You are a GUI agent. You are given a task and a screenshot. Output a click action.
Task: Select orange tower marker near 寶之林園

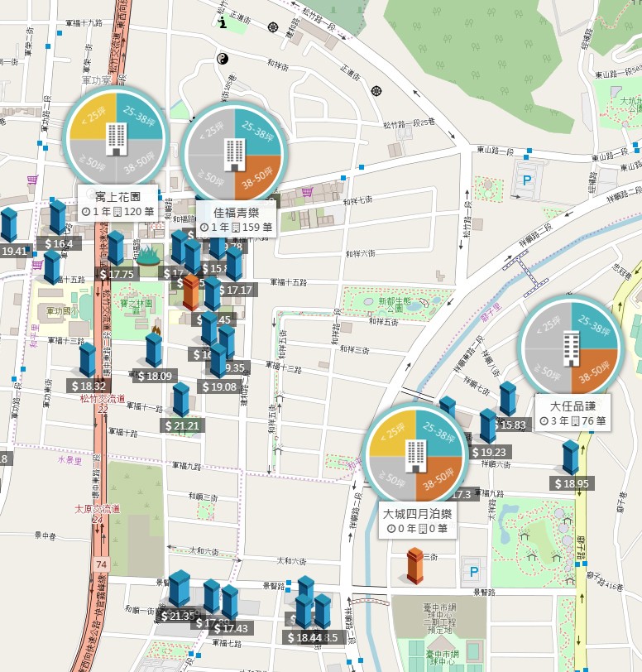191,293
